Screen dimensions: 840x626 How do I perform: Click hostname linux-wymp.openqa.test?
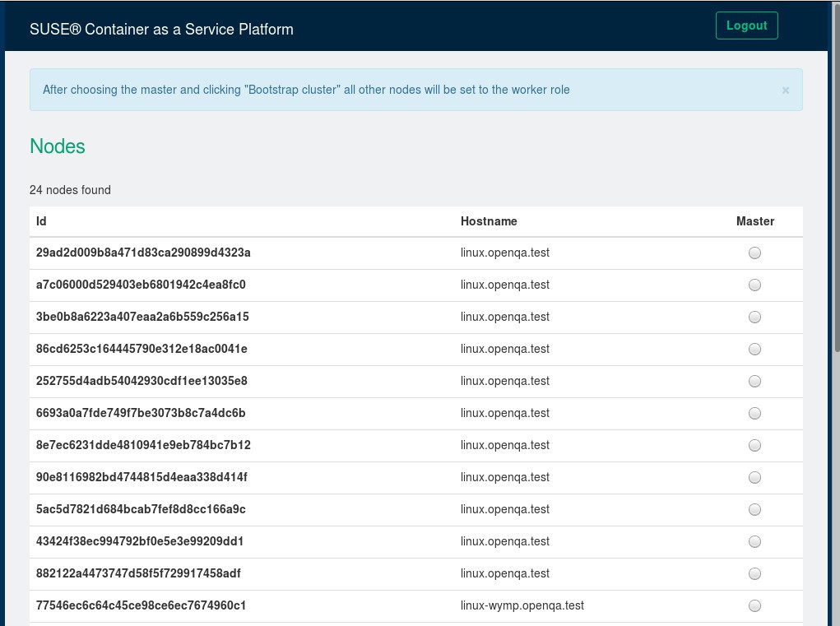point(522,606)
